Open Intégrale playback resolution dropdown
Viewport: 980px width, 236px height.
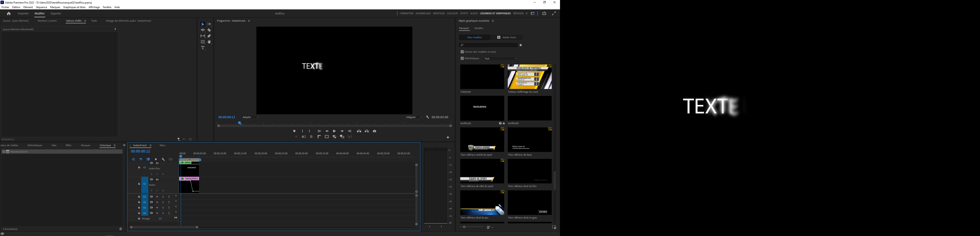click(413, 117)
